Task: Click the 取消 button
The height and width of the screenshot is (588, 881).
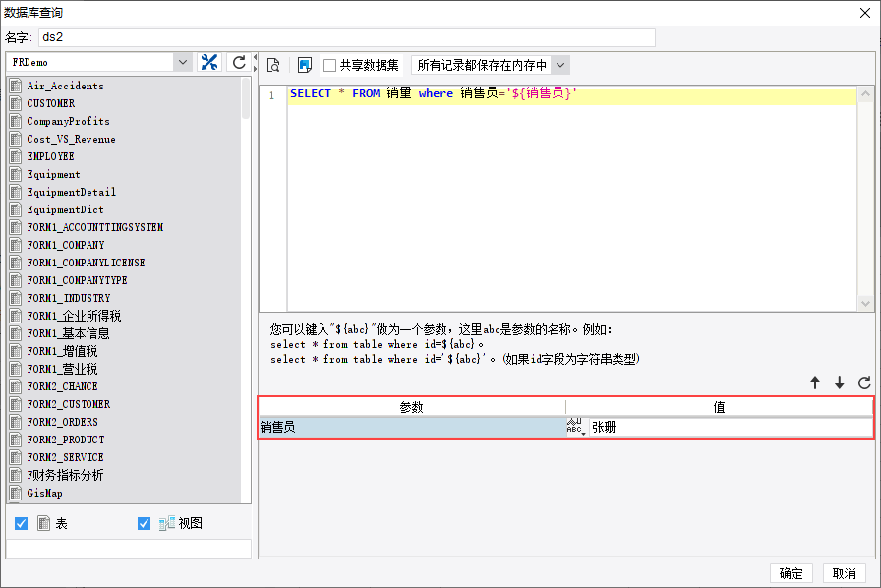Action: [x=844, y=573]
